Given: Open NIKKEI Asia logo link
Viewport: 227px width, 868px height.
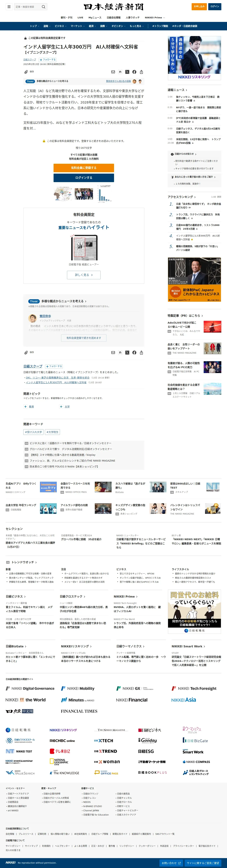Looking at the screenshot, I should [184, 700].
